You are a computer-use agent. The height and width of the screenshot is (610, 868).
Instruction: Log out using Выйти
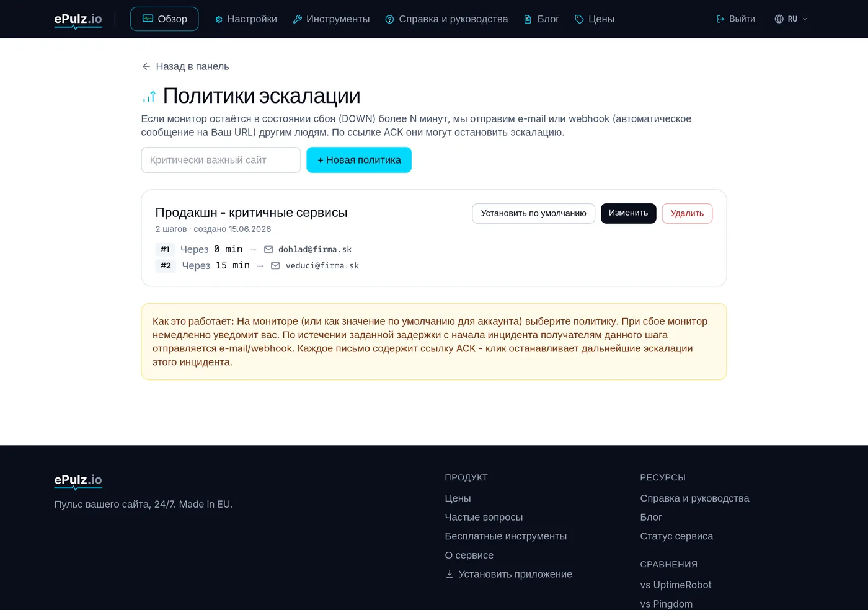click(x=736, y=19)
